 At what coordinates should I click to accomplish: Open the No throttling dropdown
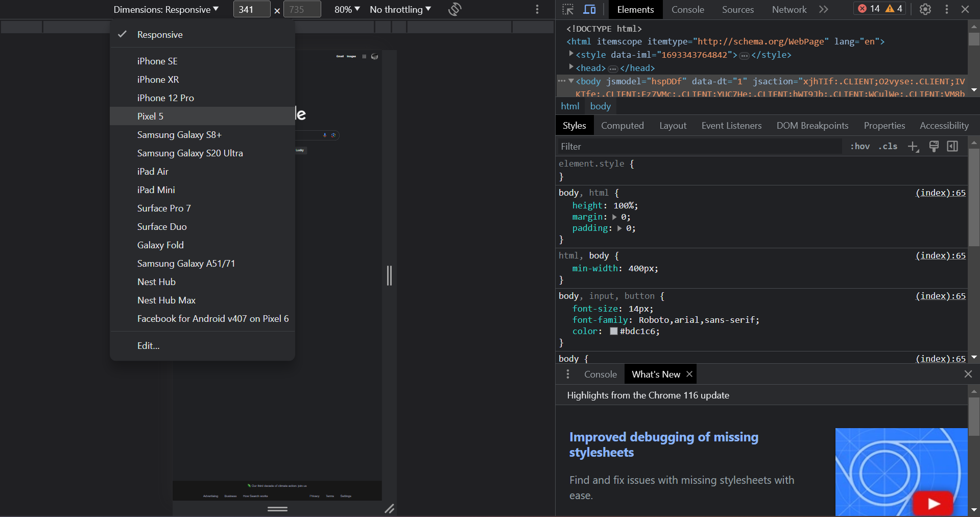[x=400, y=9]
